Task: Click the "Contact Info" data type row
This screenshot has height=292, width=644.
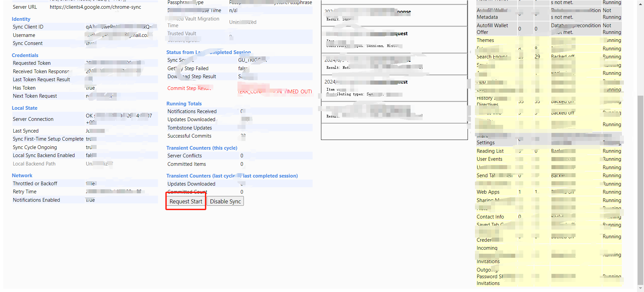Action: [x=548, y=217]
